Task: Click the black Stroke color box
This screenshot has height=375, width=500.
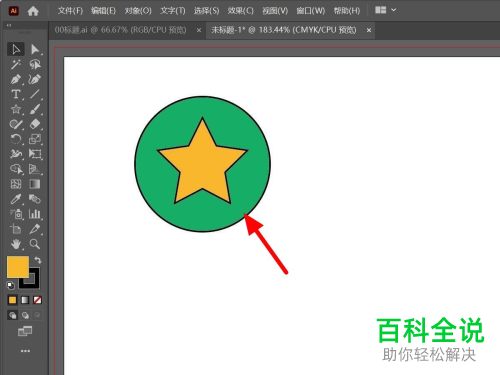Action: (33, 283)
